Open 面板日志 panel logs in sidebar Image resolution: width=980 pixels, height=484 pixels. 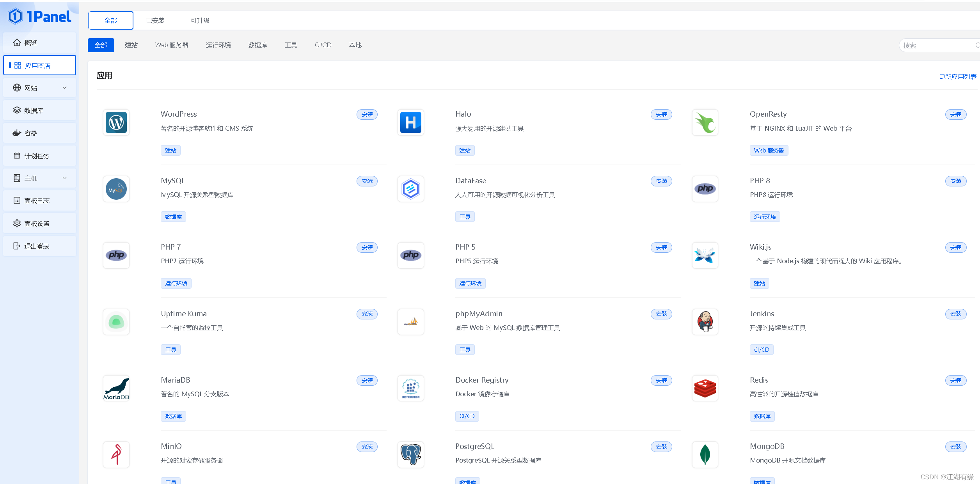(39, 200)
